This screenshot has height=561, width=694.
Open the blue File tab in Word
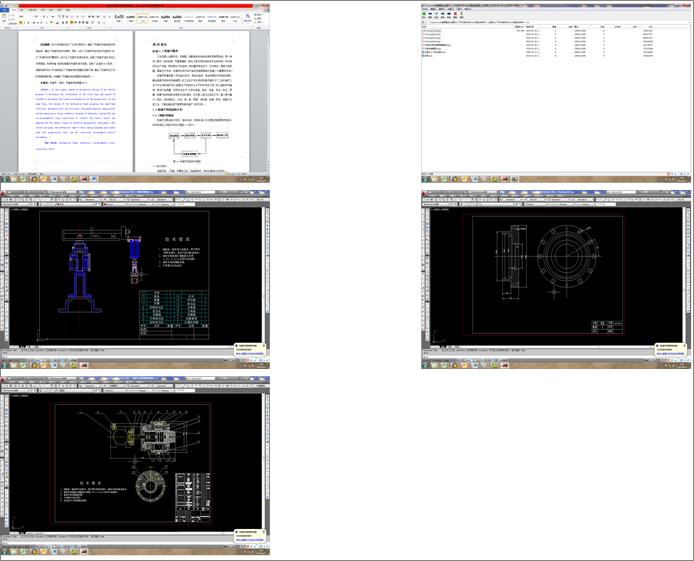click(5, 8)
